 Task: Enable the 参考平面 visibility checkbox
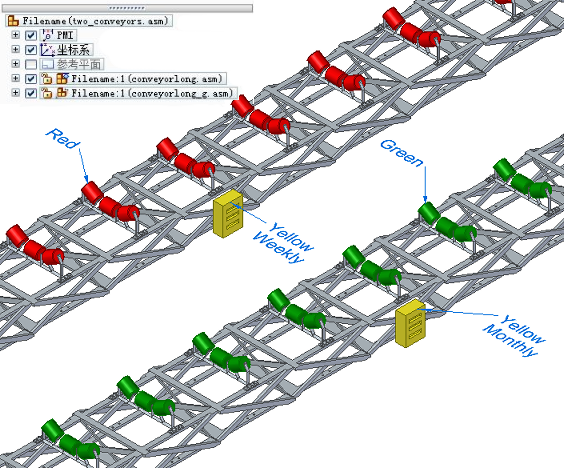(31, 64)
